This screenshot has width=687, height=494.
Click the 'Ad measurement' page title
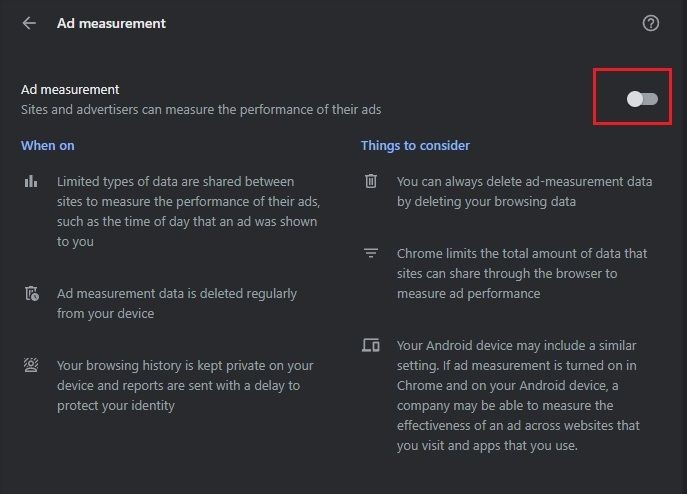click(111, 23)
